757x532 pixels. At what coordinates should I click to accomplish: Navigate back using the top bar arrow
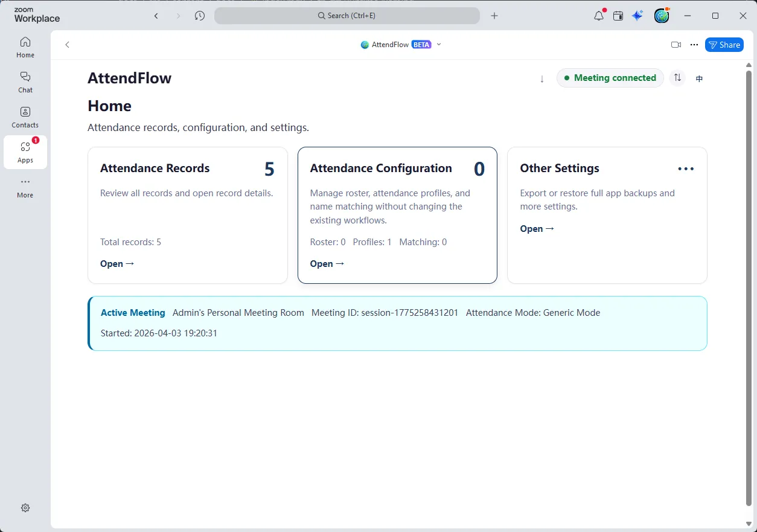click(156, 16)
